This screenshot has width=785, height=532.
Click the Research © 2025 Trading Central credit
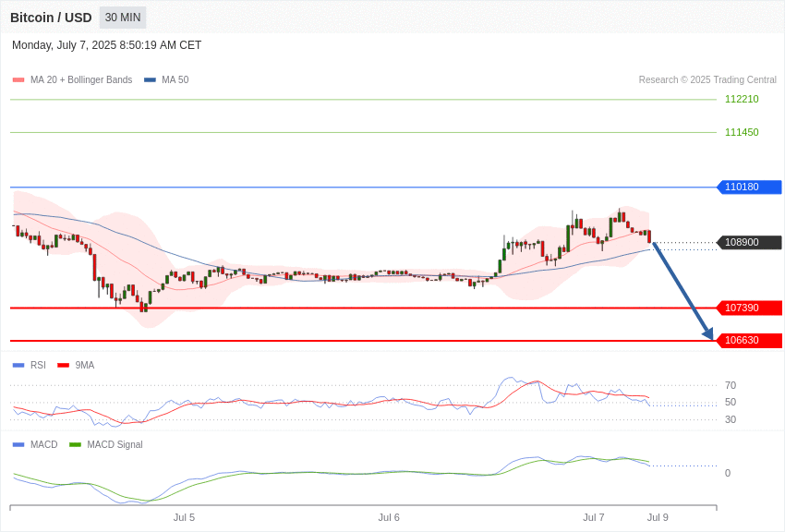point(707,79)
